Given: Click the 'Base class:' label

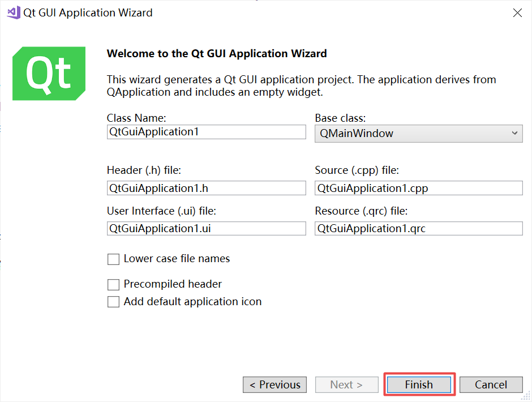Looking at the screenshot, I should point(340,118).
